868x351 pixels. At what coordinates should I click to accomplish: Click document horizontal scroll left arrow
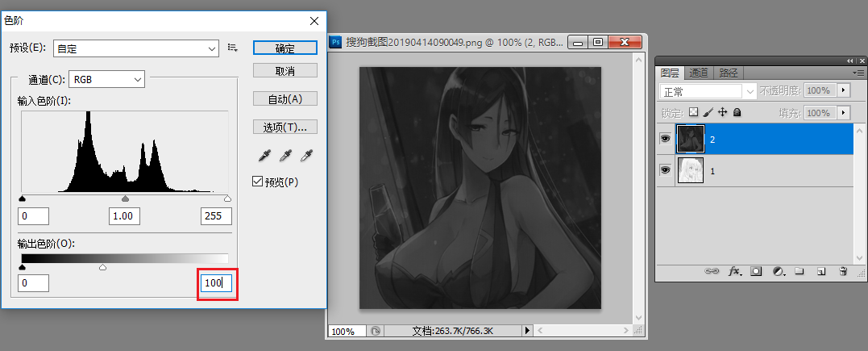point(541,331)
